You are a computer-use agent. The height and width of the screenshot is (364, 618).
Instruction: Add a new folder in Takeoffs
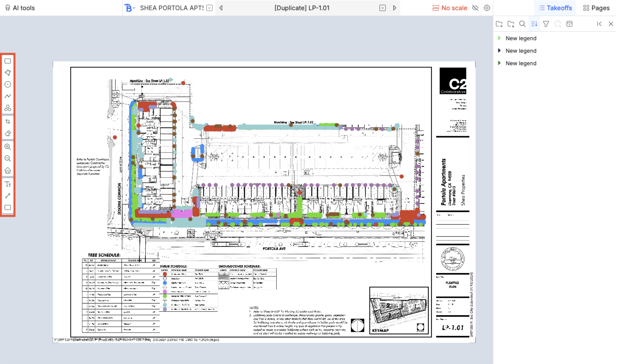point(499,24)
